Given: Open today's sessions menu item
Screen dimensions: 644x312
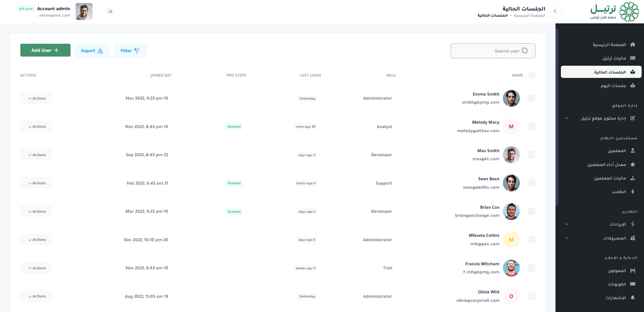Looking at the screenshot, I should click(x=613, y=86).
